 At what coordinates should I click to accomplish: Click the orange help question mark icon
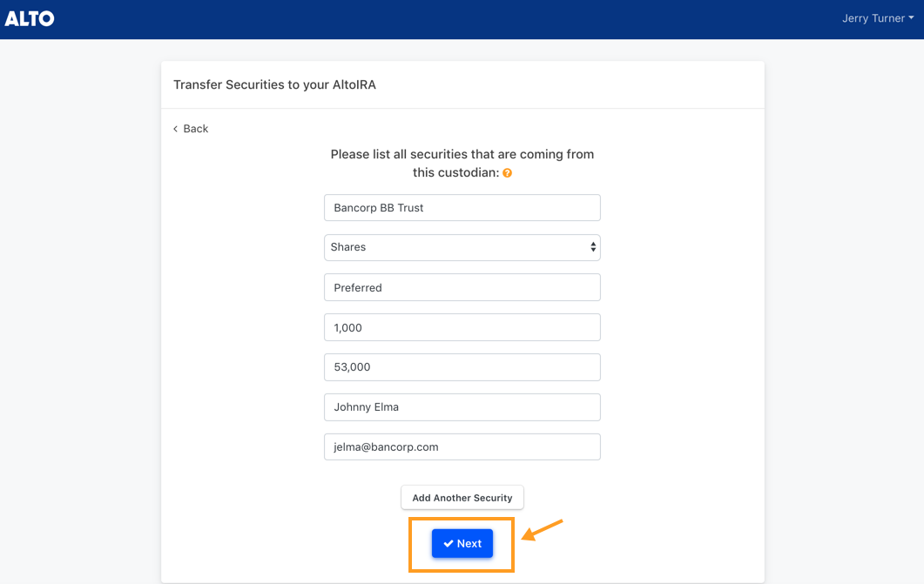(x=508, y=173)
